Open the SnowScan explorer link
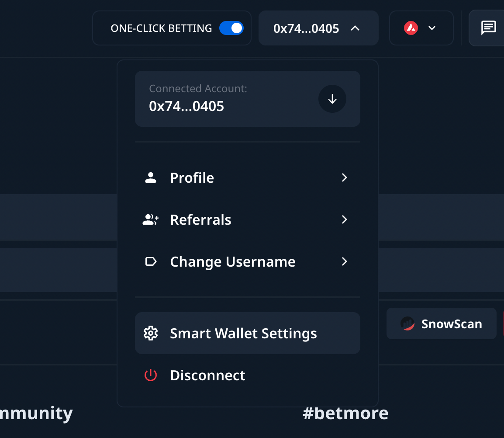This screenshot has width=504, height=438. 442,324
